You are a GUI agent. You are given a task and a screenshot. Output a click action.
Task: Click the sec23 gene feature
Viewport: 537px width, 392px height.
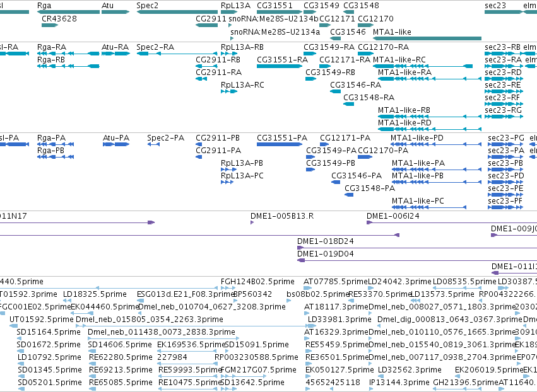click(x=504, y=12)
